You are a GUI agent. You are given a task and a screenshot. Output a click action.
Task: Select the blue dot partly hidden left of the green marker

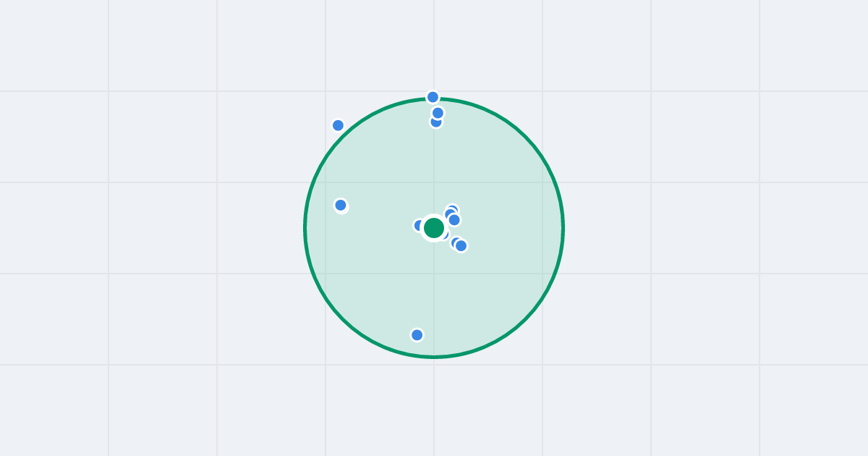tap(419, 225)
